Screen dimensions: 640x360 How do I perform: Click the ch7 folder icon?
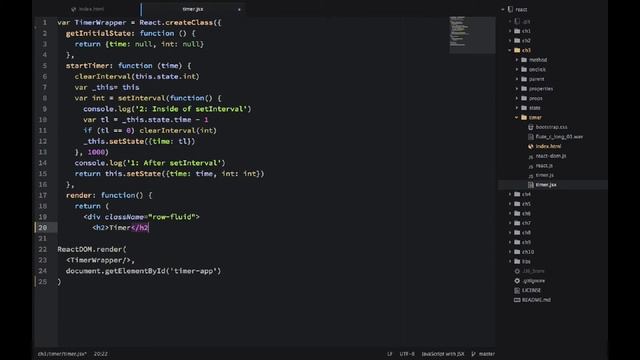517,223
